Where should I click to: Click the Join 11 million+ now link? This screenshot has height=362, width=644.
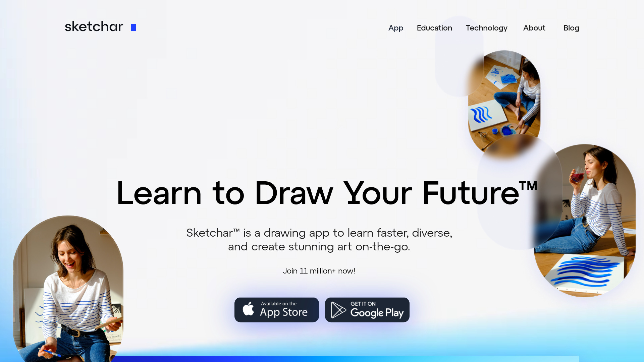(319, 271)
